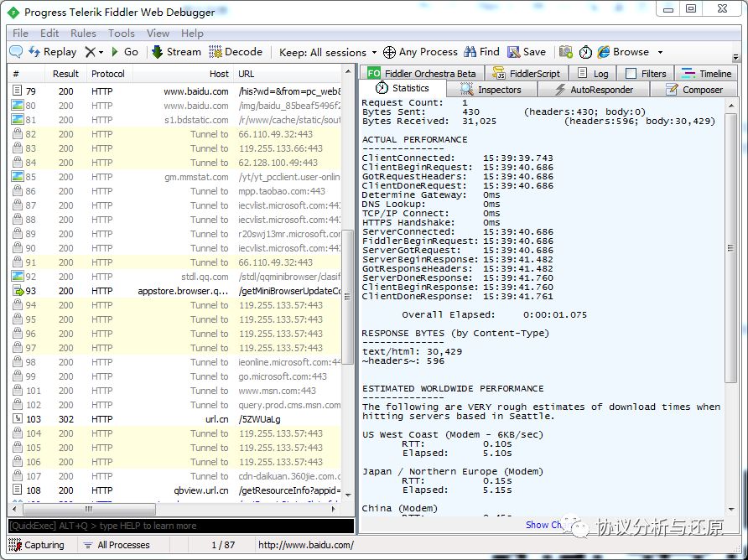Click image icon of session 80
This screenshot has width=748, height=560.
click(18, 106)
